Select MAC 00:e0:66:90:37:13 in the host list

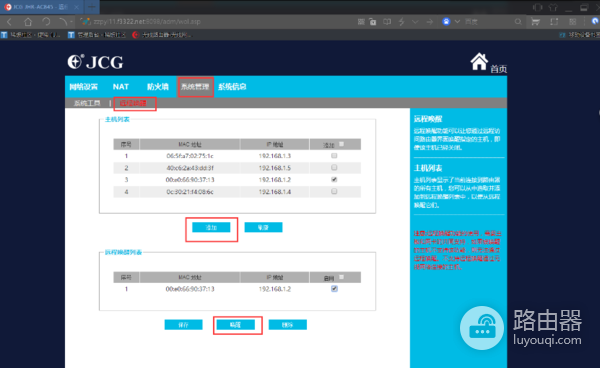pos(190,180)
